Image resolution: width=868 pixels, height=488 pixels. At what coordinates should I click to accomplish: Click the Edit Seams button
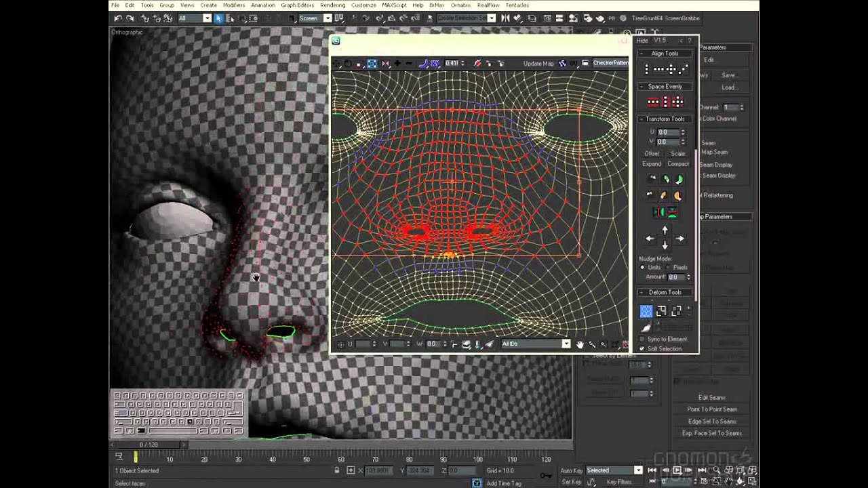(x=712, y=397)
